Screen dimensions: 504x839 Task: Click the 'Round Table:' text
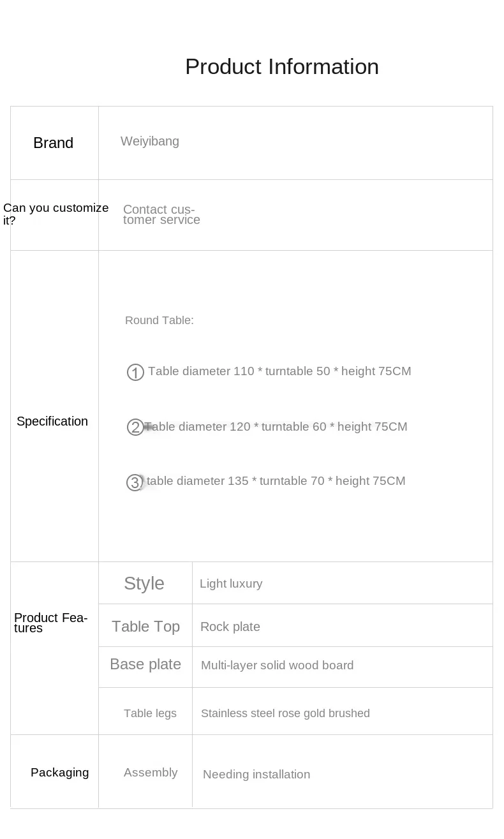point(159,320)
